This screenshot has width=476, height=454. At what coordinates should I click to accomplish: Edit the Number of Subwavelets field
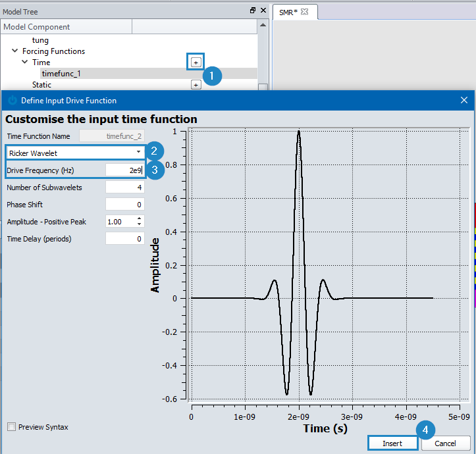(x=125, y=188)
